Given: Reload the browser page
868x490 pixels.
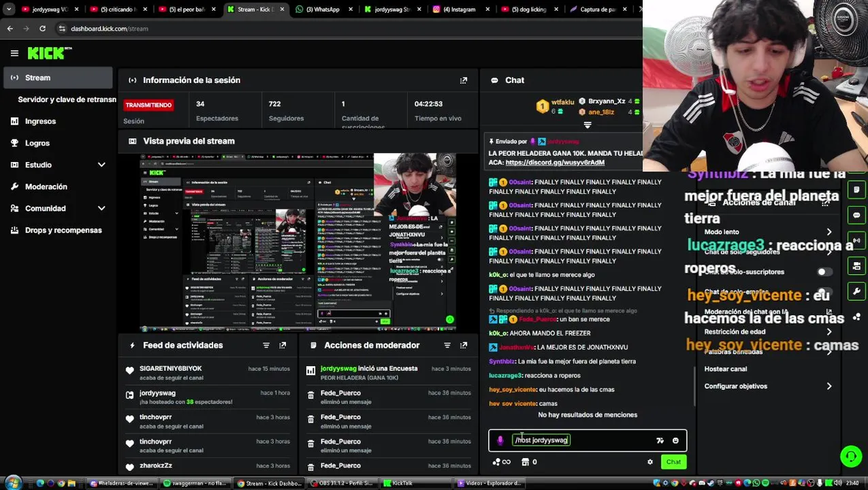Looking at the screenshot, I should click(x=42, y=29).
